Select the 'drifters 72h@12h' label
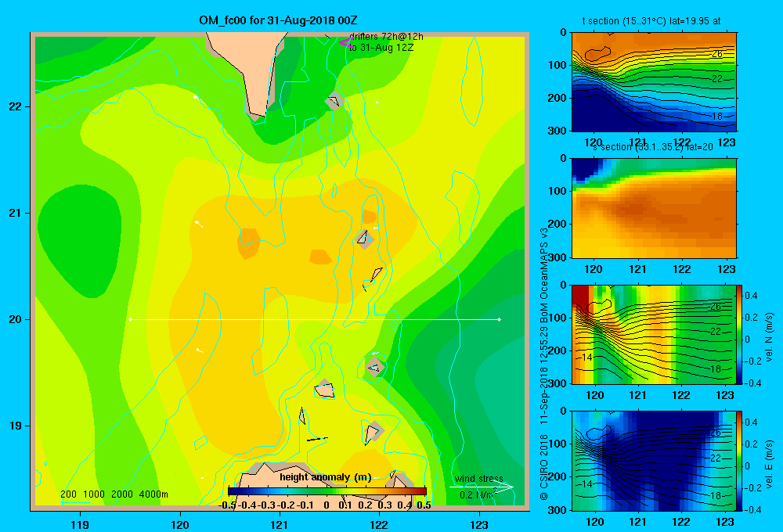Image resolution: width=783 pixels, height=532 pixels. coord(386,37)
